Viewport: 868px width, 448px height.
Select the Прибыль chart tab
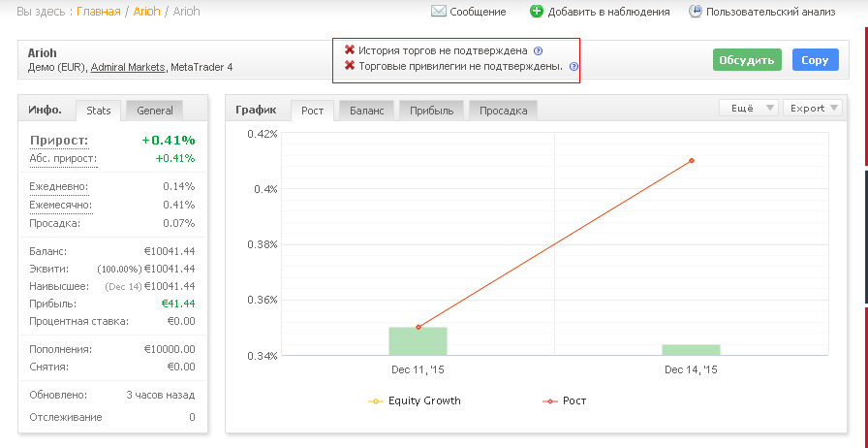[x=432, y=111]
